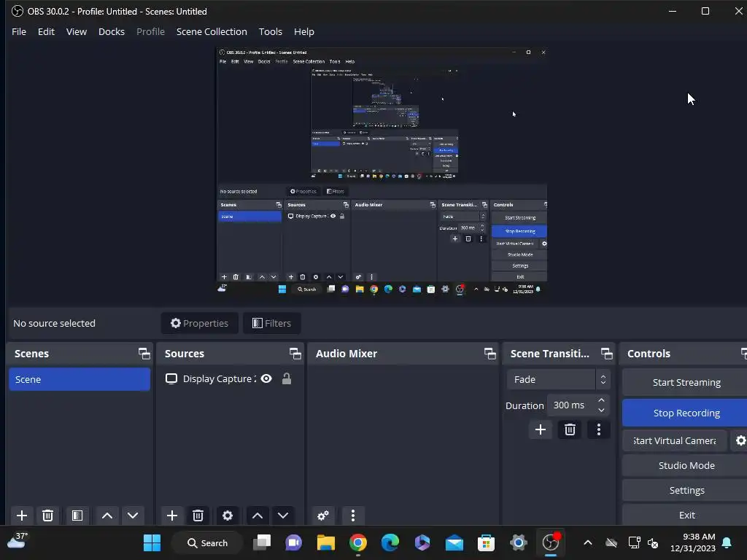Screen dimensions: 747x560
Task: Click the preview canvas display capture
Action: click(x=382, y=171)
